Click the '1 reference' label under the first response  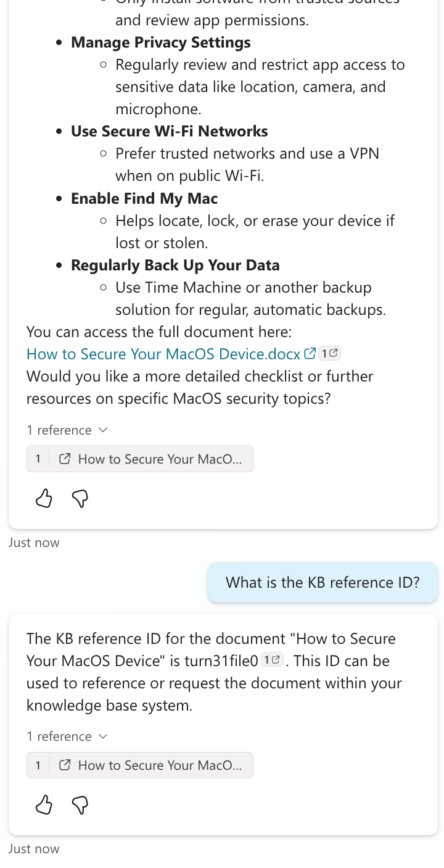[x=59, y=430]
